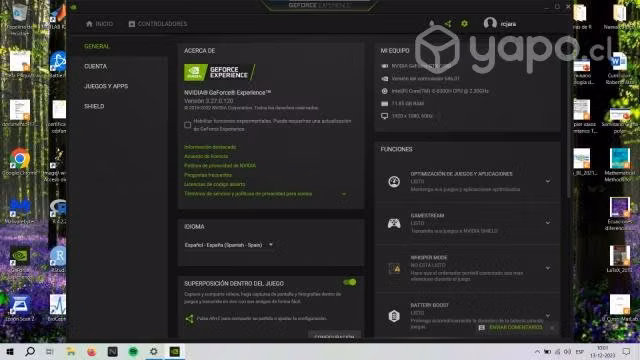Open the INICIO home tab
This screenshot has height=360, width=640.
[x=99, y=24]
